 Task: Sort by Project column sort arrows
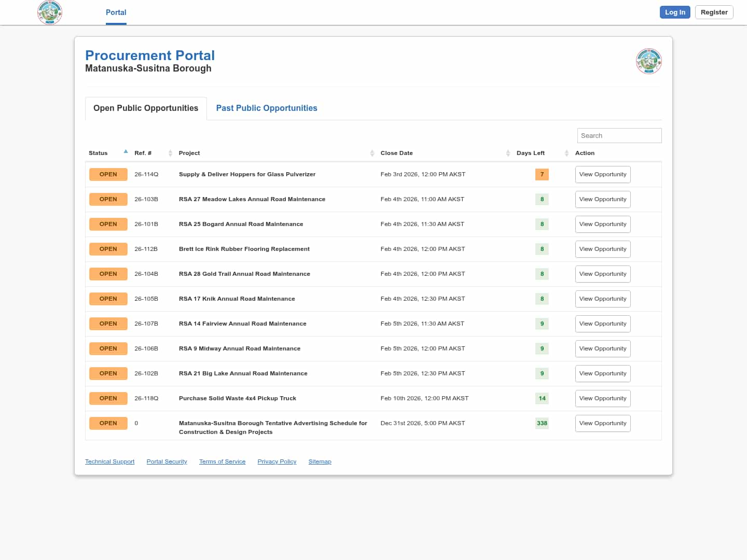[372, 153]
